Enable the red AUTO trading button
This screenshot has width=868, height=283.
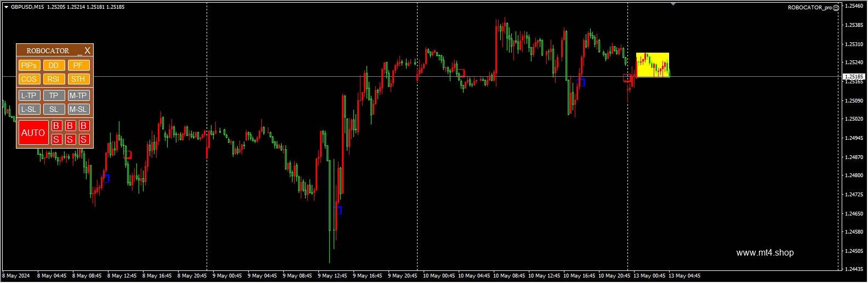coord(33,133)
